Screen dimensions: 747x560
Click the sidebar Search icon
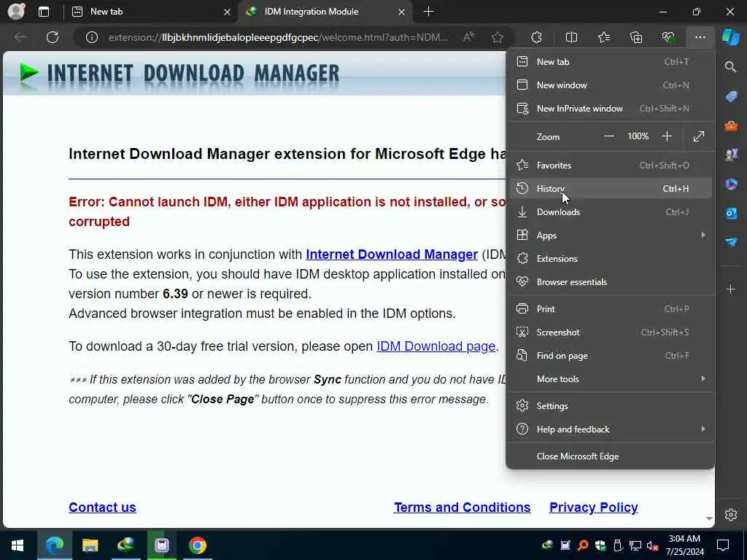[x=730, y=66]
